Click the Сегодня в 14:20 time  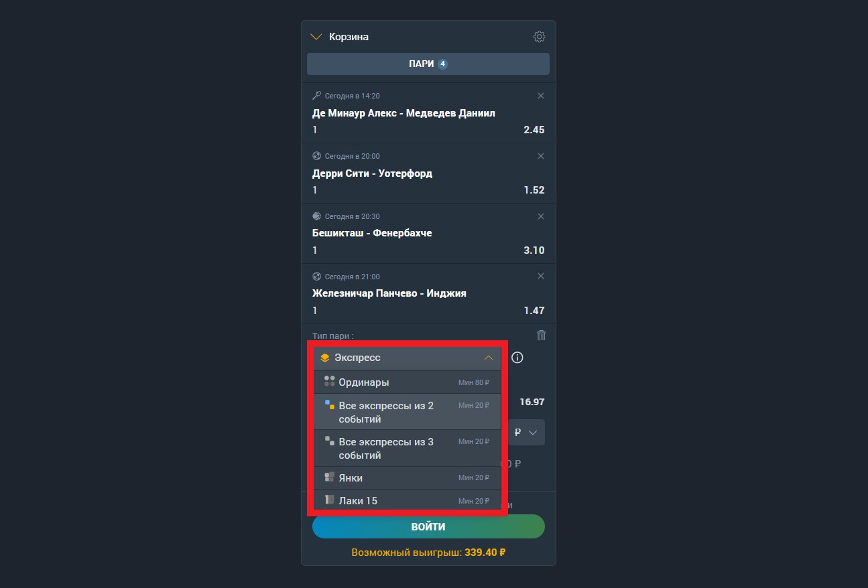(353, 96)
